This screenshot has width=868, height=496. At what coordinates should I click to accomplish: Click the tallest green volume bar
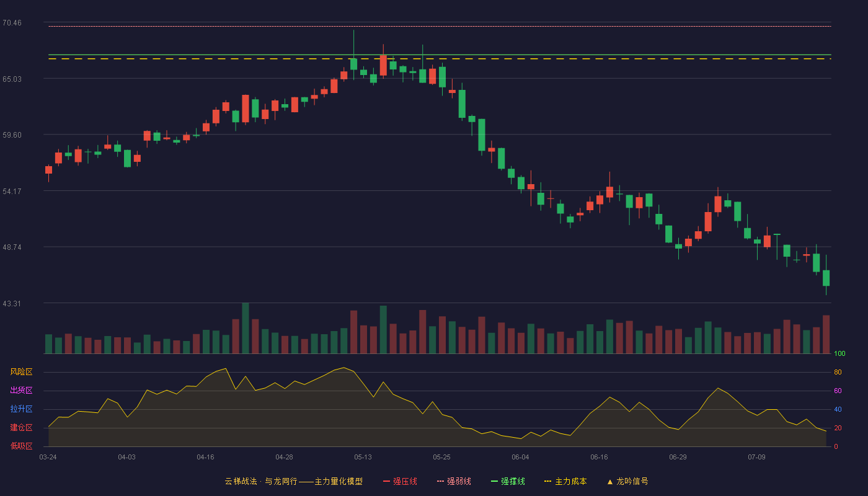(246, 329)
